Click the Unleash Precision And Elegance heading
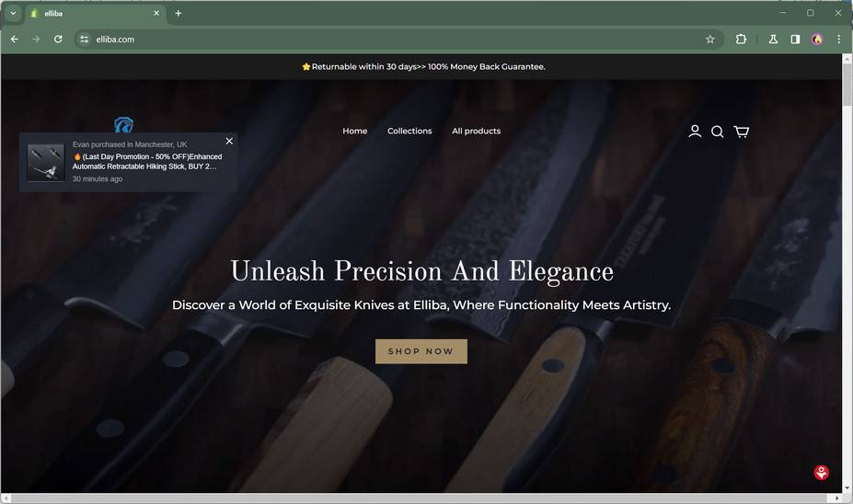The height and width of the screenshot is (504, 853). point(421,271)
